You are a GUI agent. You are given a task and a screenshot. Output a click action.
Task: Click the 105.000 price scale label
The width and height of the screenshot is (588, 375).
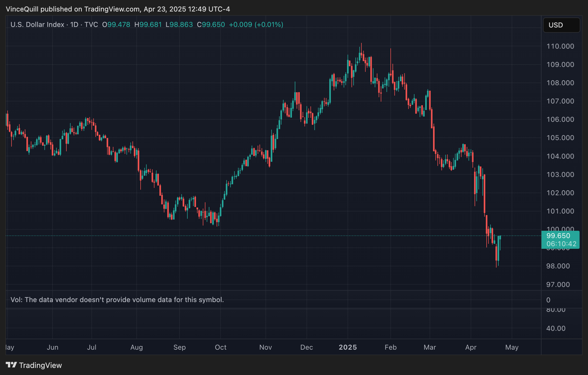coord(560,138)
